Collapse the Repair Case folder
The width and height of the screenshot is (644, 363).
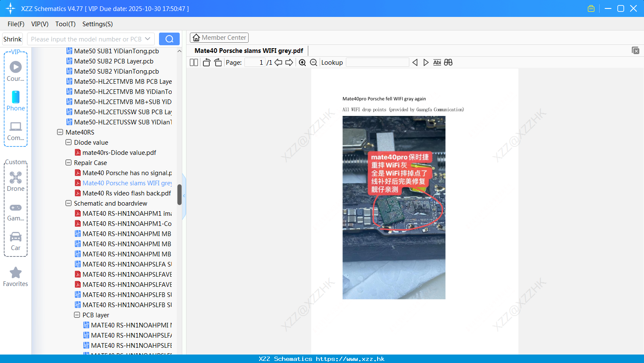tap(69, 162)
